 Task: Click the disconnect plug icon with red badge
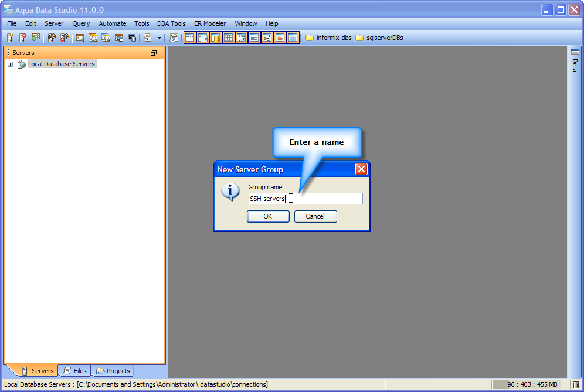(x=65, y=38)
